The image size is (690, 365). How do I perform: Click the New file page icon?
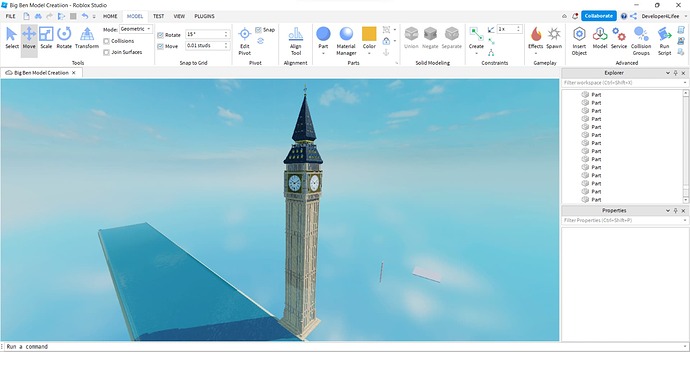pyautogui.click(x=26, y=16)
